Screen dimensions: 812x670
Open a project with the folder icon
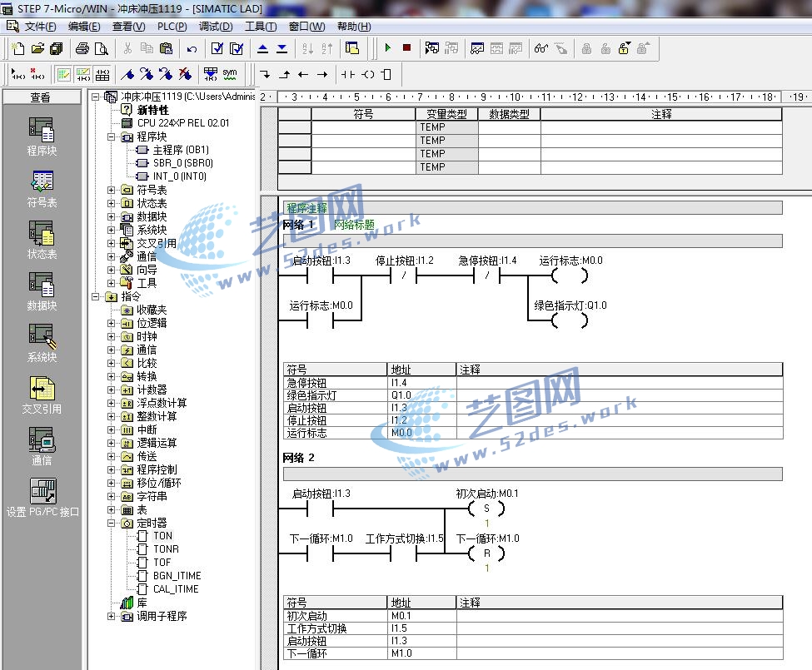tap(37, 48)
